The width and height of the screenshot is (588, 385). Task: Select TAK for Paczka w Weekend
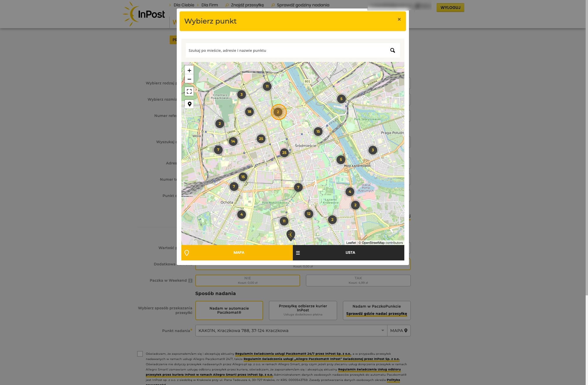[x=358, y=281]
